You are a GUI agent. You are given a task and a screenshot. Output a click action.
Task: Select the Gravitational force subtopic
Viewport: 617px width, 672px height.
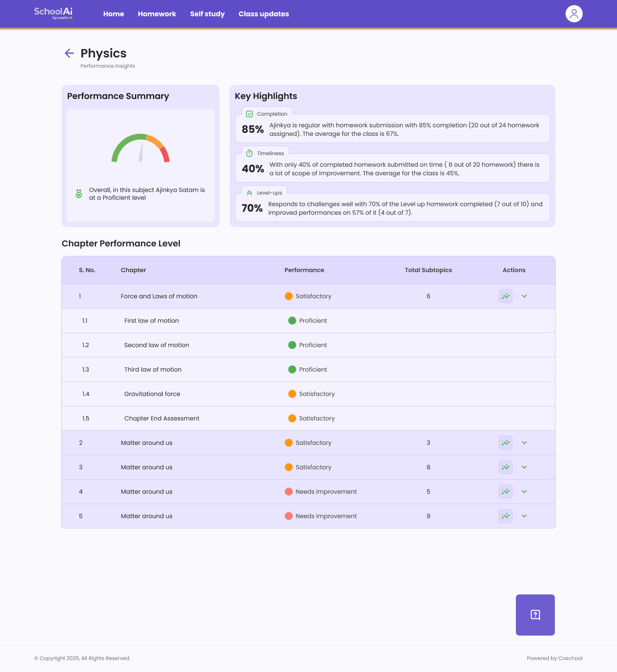tap(308, 394)
